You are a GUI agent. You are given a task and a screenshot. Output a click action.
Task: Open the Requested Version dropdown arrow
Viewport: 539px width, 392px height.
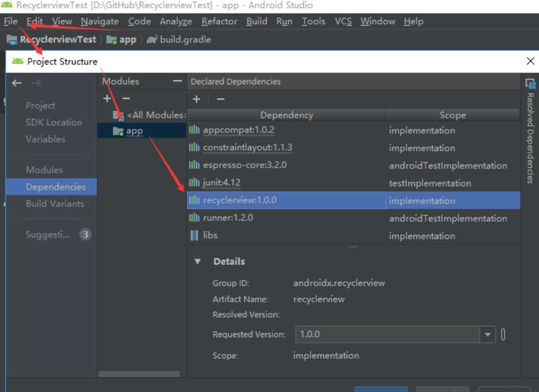[x=487, y=334]
